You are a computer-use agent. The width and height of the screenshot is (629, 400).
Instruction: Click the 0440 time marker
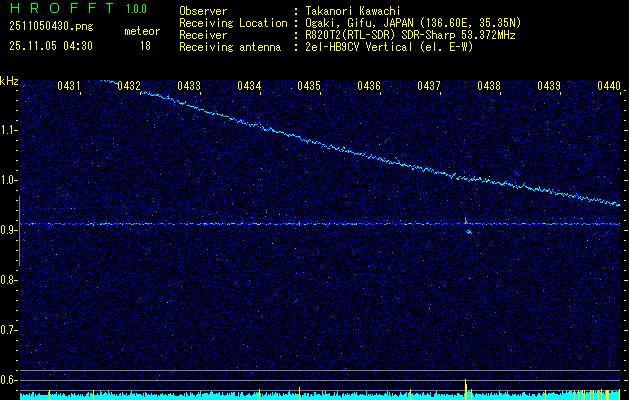[609, 86]
